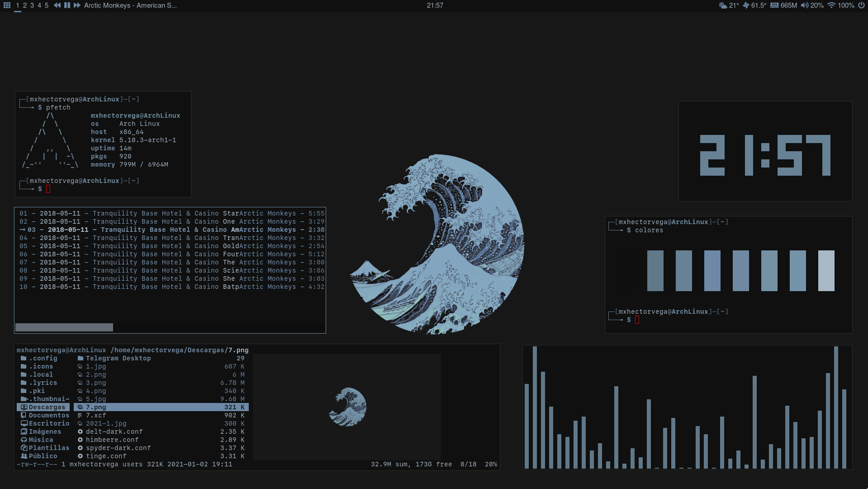868x489 pixels.
Task: Select highlighted file 7.png in ranger
Action: (161, 407)
